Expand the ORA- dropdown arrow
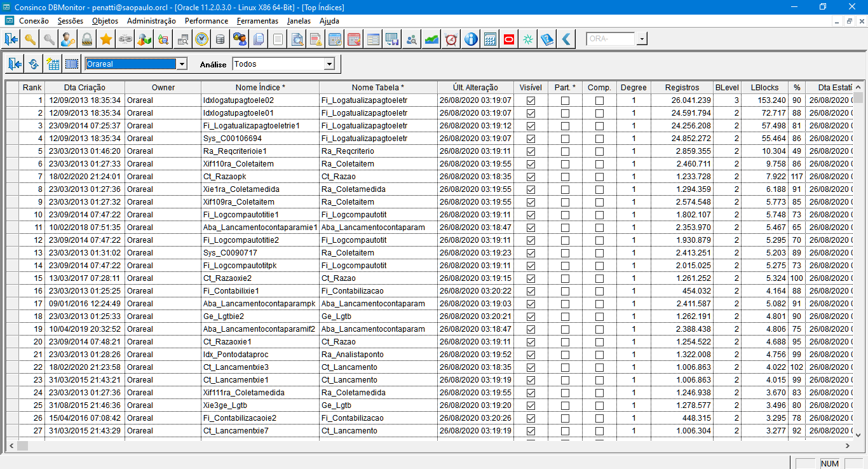This screenshot has width=868, height=469. (642, 39)
